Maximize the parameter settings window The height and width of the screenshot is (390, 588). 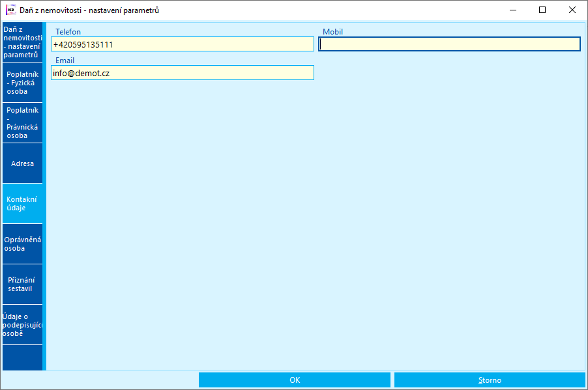[542, 10]
